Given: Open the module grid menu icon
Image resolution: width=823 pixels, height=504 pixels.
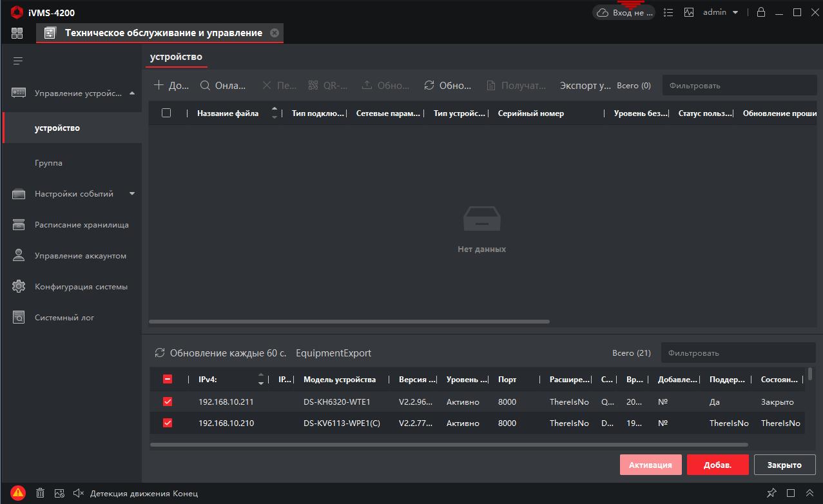Looking at the screenshot, I should point(17,33).
